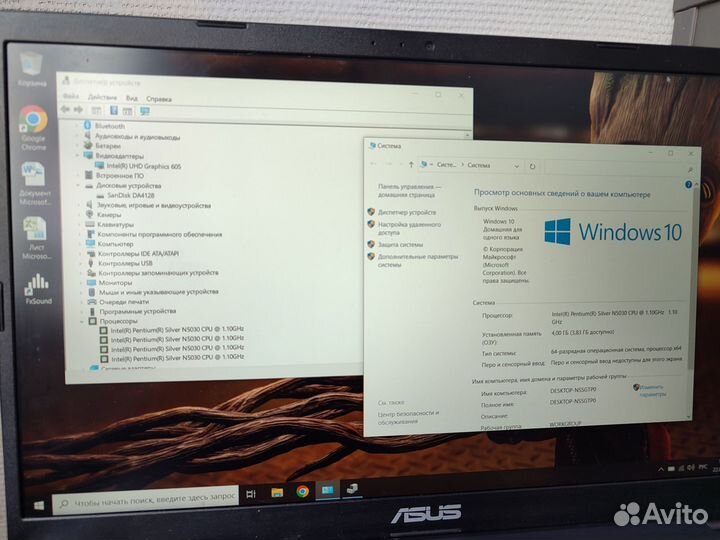This screenshot has height=540, width=720.
Task: Open address bar history dropdown in System window
Action: point(517,166)
